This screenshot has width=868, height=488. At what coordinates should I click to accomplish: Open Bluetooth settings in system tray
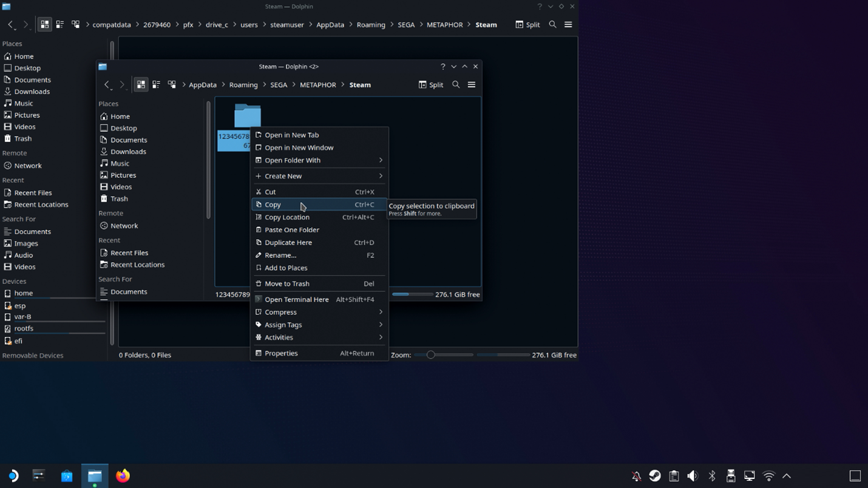tap(712, 476)
